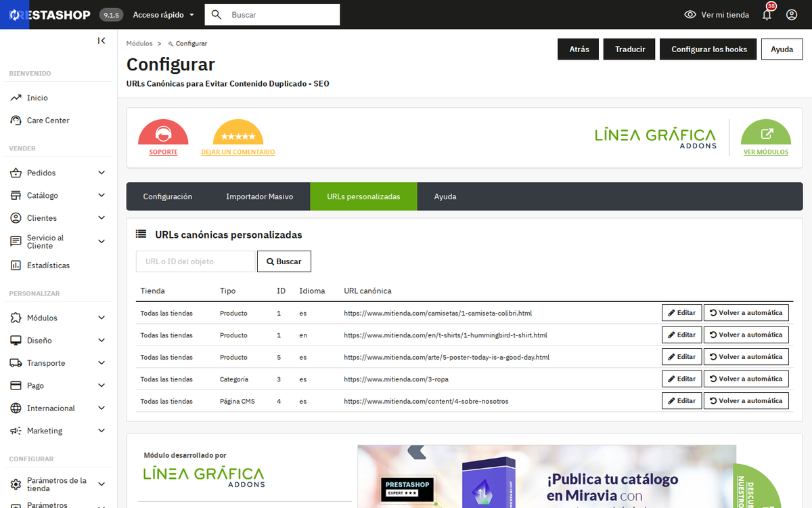Click the Servicio al Cliente chat icon
The image size is (812, 508).
[x=16, y=241]
